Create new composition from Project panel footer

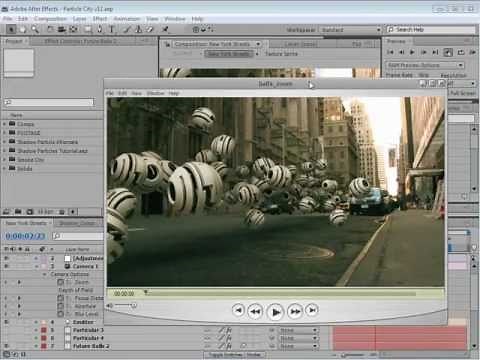(30, 212)
